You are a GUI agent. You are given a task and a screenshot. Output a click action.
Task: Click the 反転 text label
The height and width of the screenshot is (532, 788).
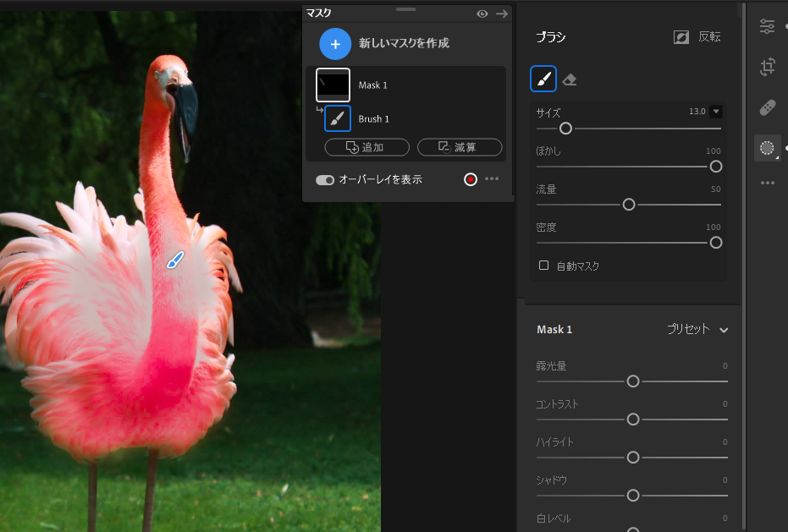709,36
